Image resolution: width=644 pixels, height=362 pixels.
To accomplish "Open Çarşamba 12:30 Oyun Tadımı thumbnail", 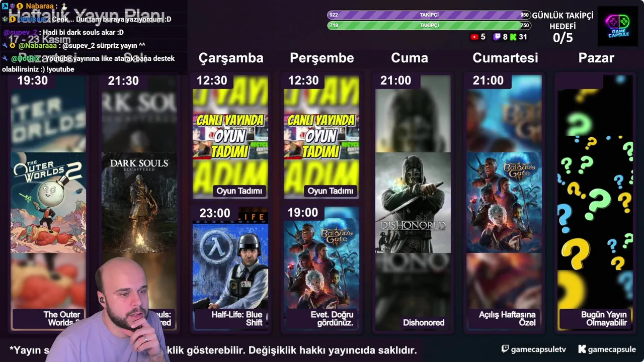I will [x=230, y=137].
